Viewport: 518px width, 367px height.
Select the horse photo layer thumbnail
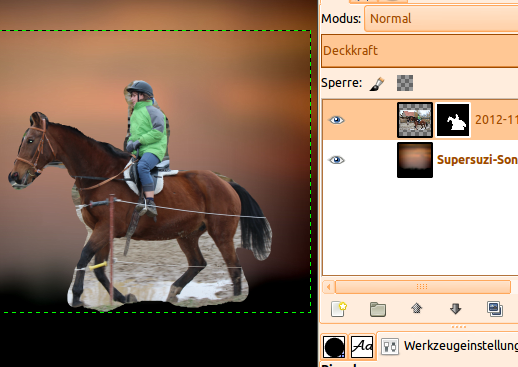pyautogui.click(x=415, y=120)
